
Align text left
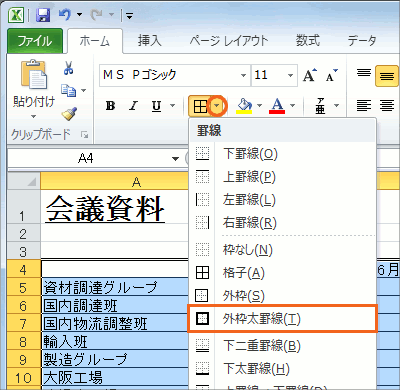pyautogui.click(x=364, y=106)
